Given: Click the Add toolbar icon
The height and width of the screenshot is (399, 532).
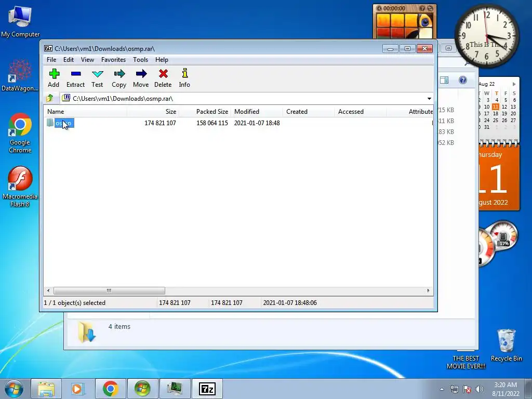Looking at the screenshot, I should (54, 78).
